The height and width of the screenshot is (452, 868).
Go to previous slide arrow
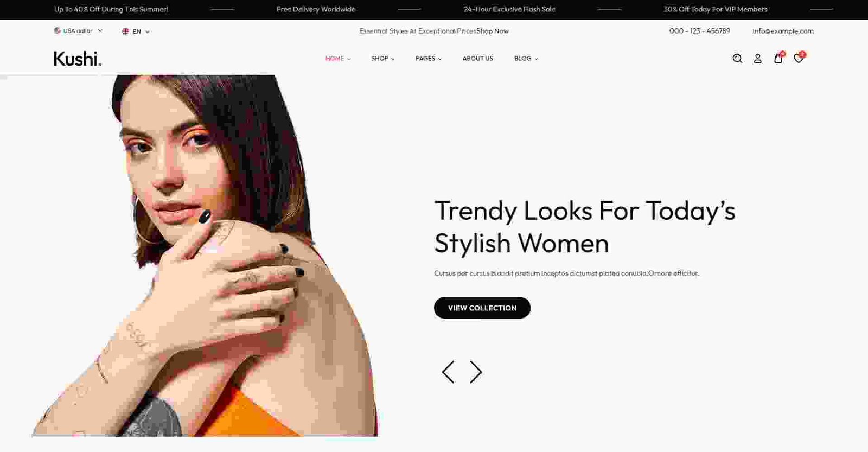[448, 372]
